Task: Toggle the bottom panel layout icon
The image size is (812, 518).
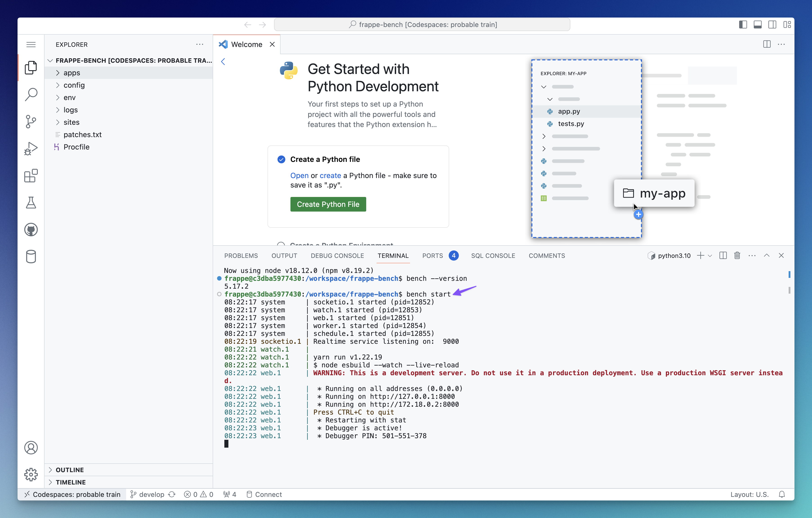Action: tap(757, 25)
